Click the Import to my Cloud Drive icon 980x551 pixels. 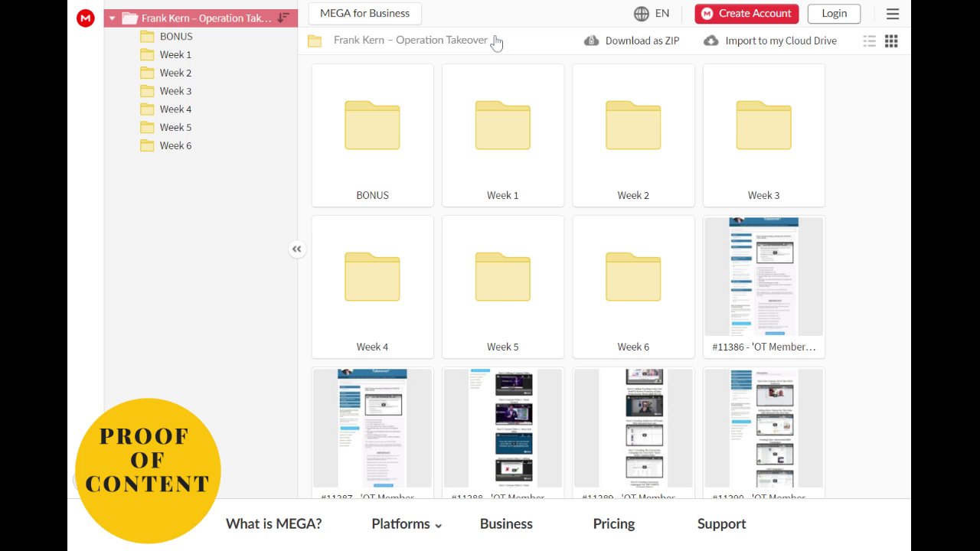[711, 41]
